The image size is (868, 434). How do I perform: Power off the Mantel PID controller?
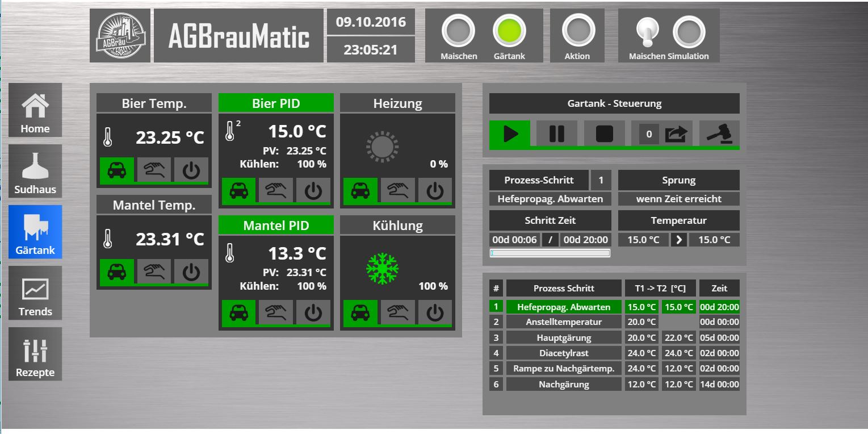pos(313,313)
